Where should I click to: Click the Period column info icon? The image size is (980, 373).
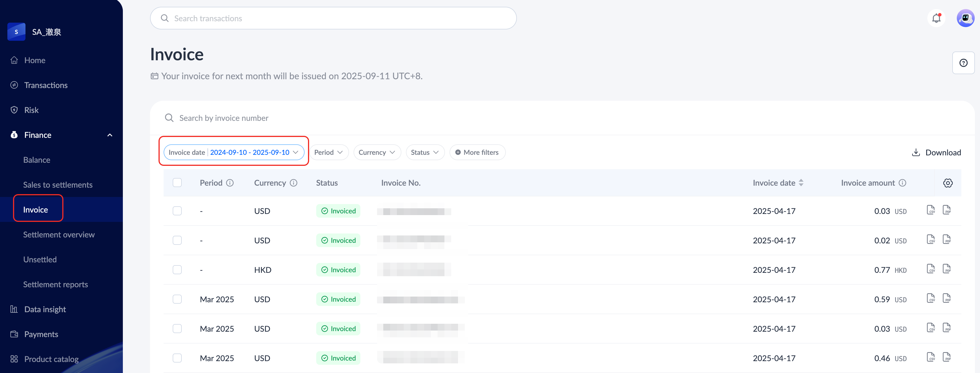tap(230, 183)
